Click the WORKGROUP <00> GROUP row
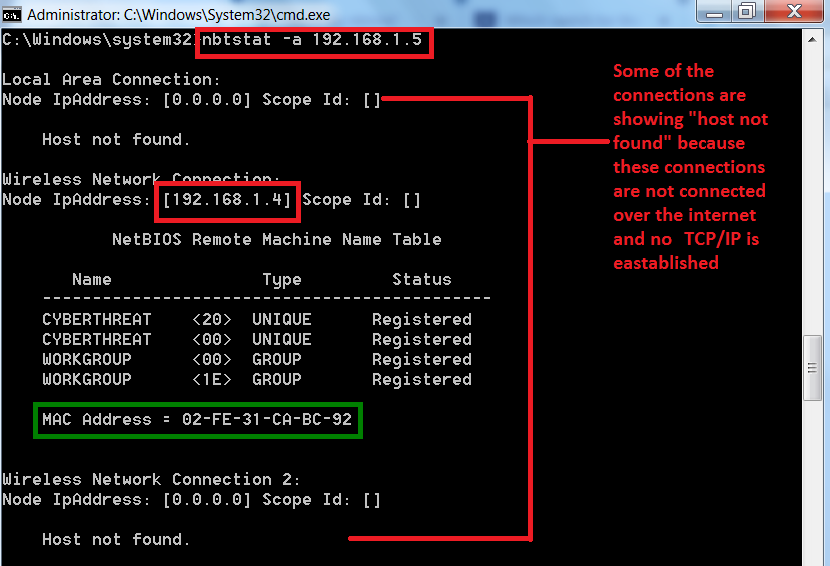This screenshot has height=566, width=830. coord(256,360)
